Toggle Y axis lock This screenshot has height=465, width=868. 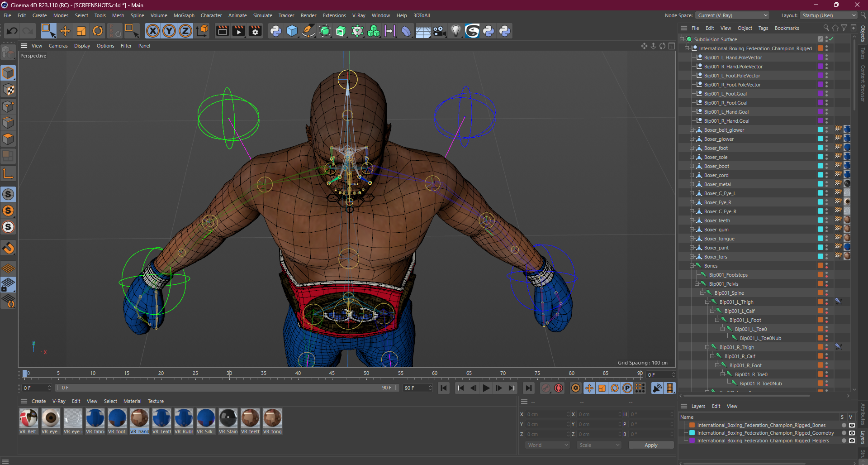[169, 31]
